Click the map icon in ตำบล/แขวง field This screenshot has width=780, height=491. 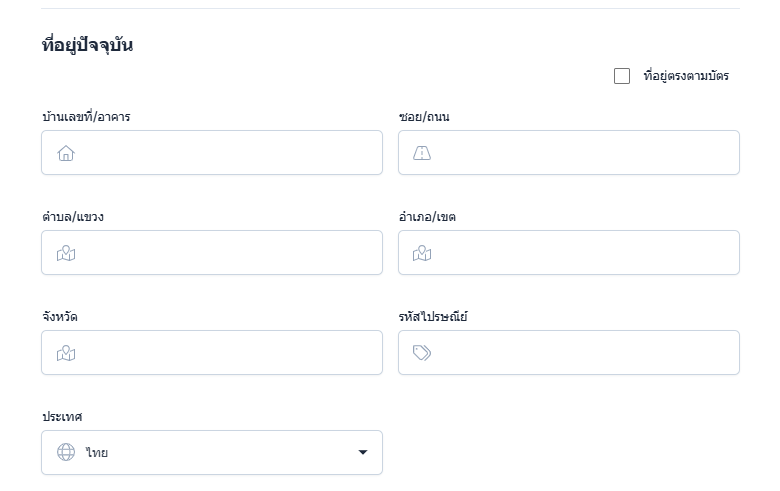tap(66, 253)
